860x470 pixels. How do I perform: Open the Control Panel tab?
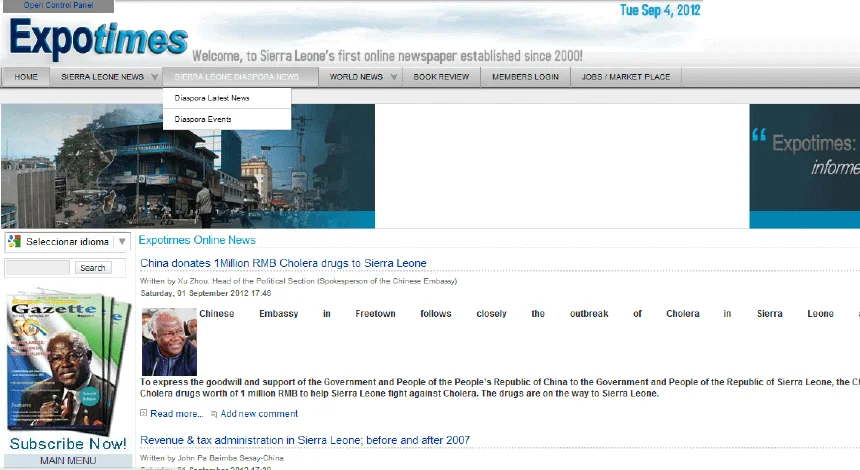coord(58,5)
